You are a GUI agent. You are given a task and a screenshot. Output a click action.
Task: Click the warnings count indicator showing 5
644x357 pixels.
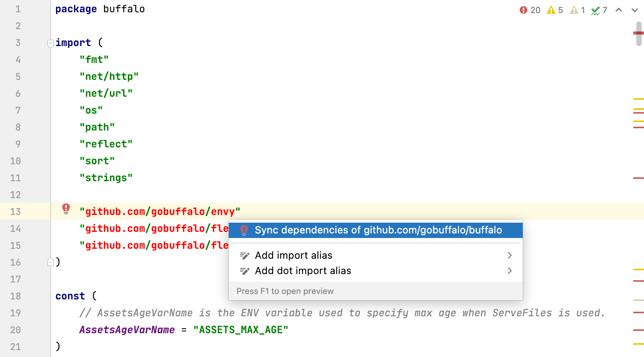[x=555, y=10]
